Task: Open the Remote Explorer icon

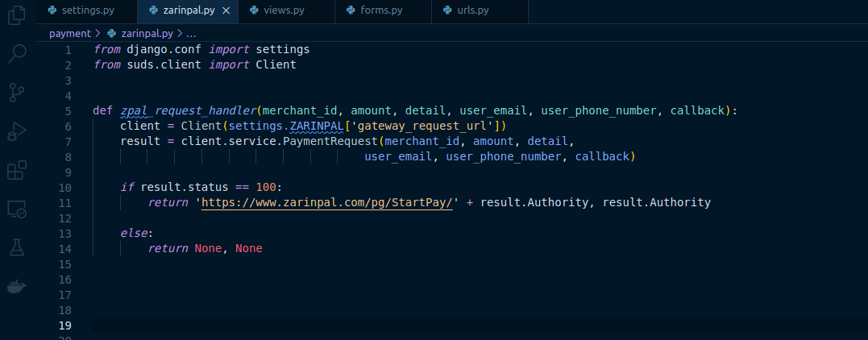Action: [x=17, y=209]
